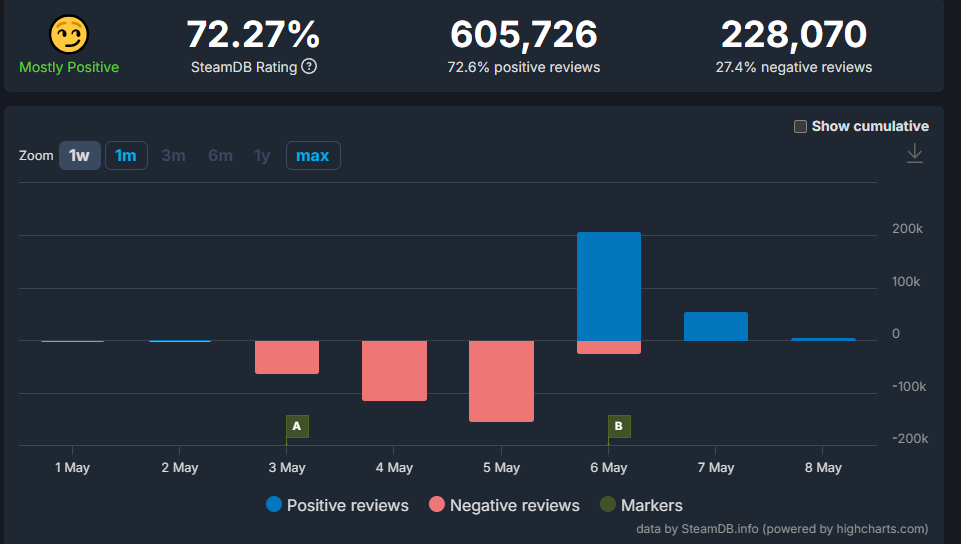
Task: Open the chart download menu icon
Action: (914, 153)
